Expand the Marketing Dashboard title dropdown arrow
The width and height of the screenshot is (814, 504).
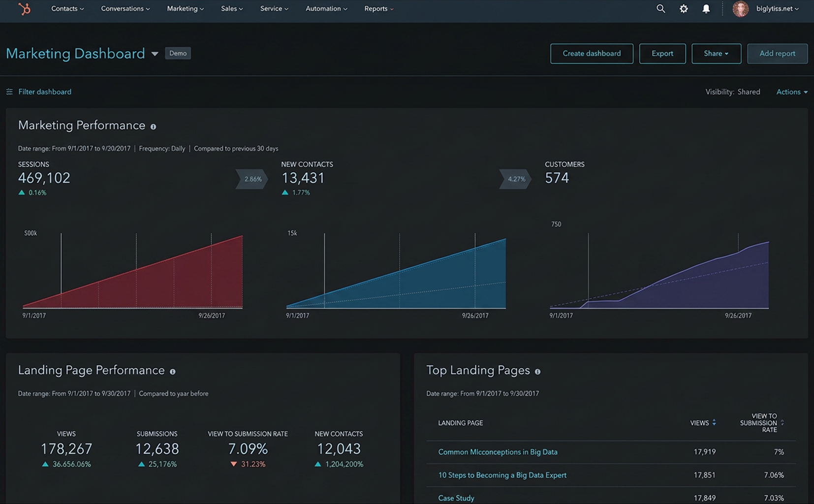(155, 54)
